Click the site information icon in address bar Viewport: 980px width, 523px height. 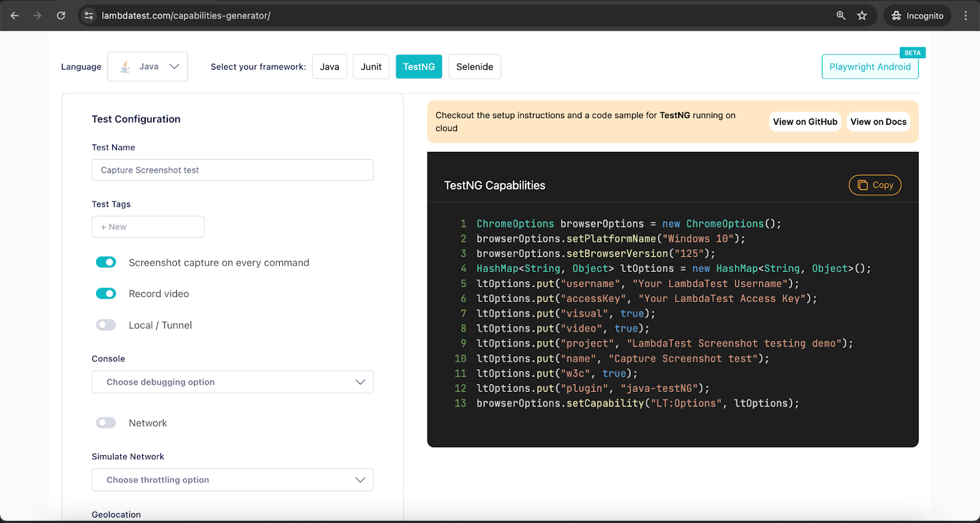(x=89, y=15)
